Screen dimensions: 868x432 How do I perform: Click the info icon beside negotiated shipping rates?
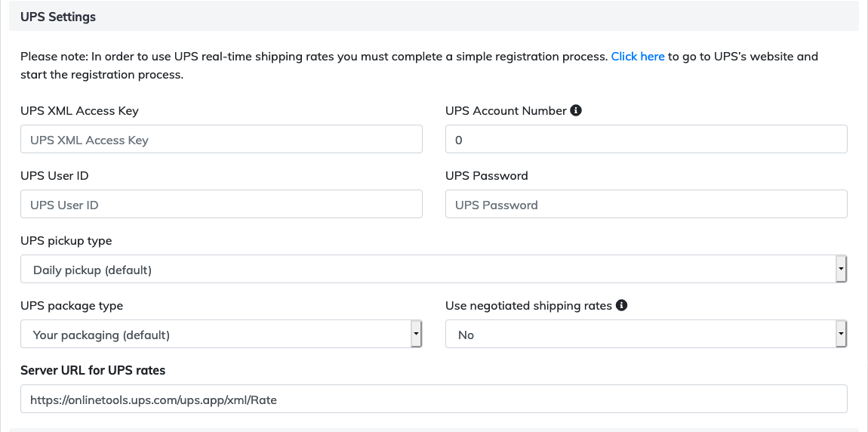(621, 305)
